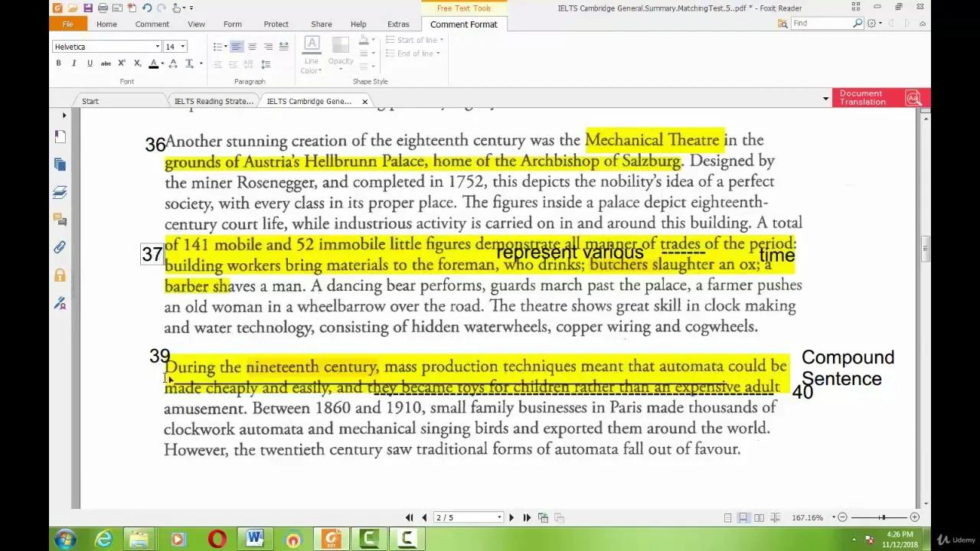Open the Comments panel in sidebar
The image size is (980, 551).
pyautogui.click(x=60, y=220)
